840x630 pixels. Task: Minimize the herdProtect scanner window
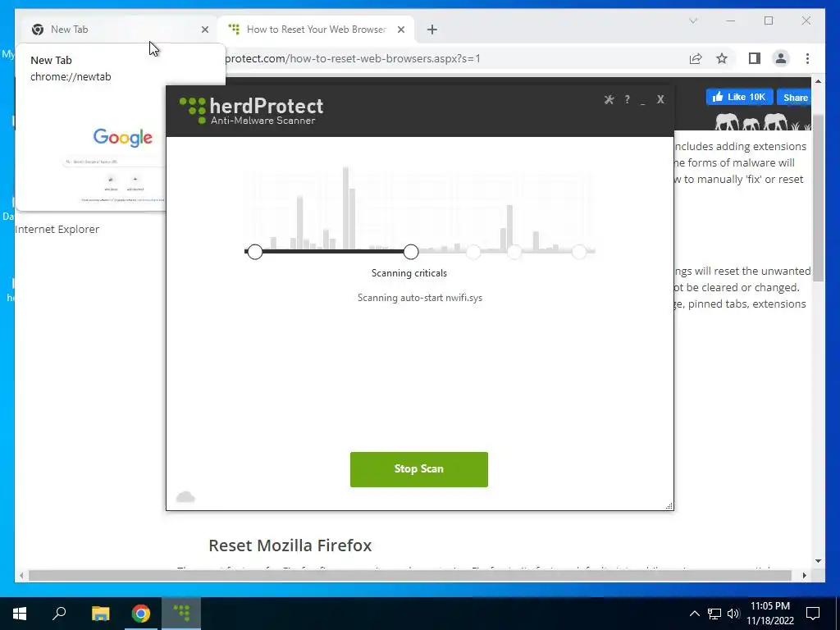click(x=643, y=100)
